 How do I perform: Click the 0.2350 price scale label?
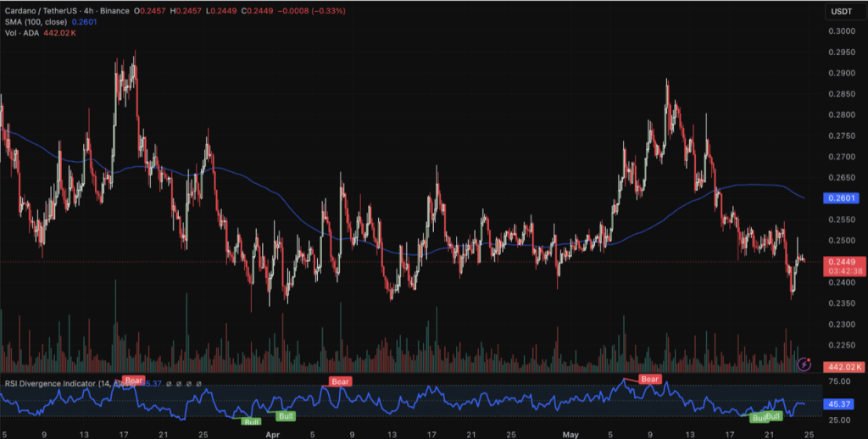pyautogui.click(x=841, y=303)
